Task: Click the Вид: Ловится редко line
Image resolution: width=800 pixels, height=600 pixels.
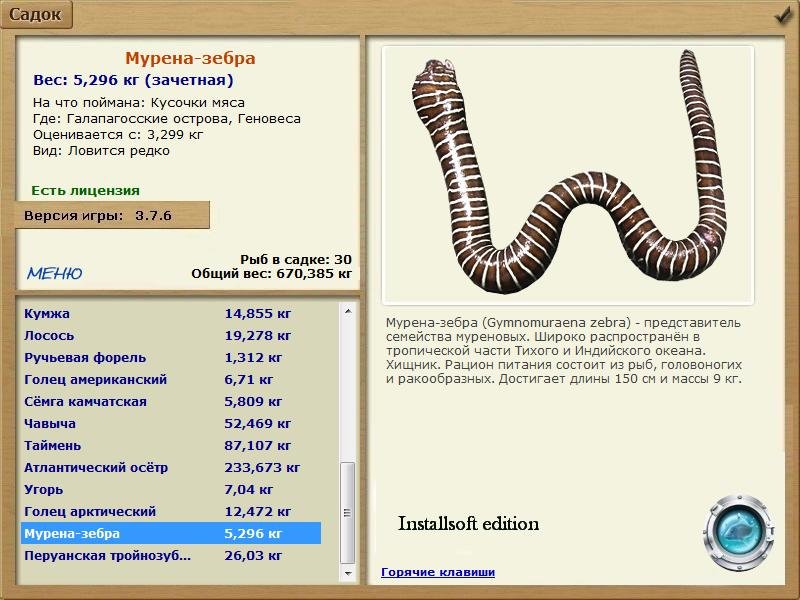Action: (x=101, y=151)
